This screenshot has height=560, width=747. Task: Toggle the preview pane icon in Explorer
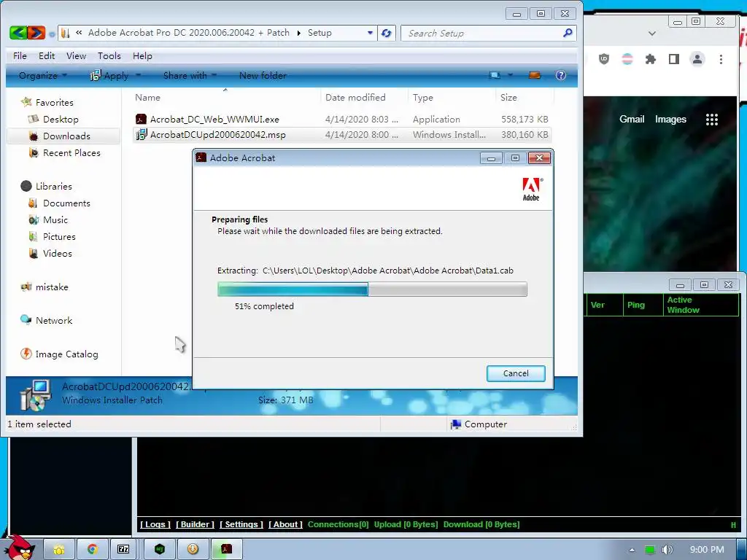[535, 75]
